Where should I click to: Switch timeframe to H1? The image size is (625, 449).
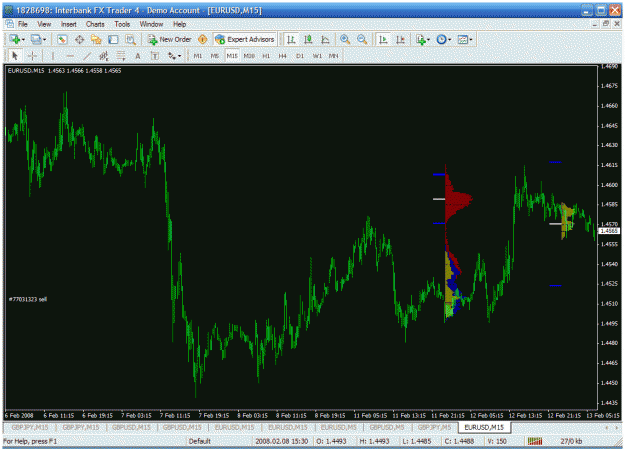click(266, 56)
